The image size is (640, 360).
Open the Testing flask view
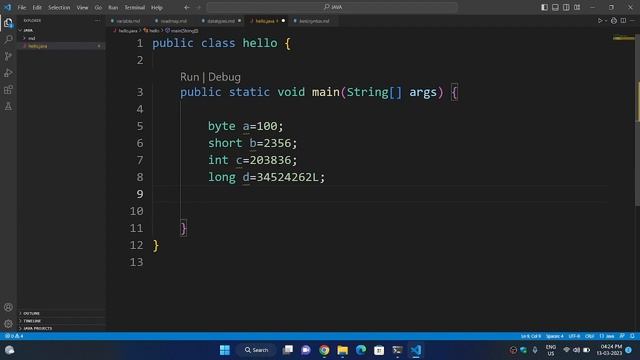(x=8, y=107)
